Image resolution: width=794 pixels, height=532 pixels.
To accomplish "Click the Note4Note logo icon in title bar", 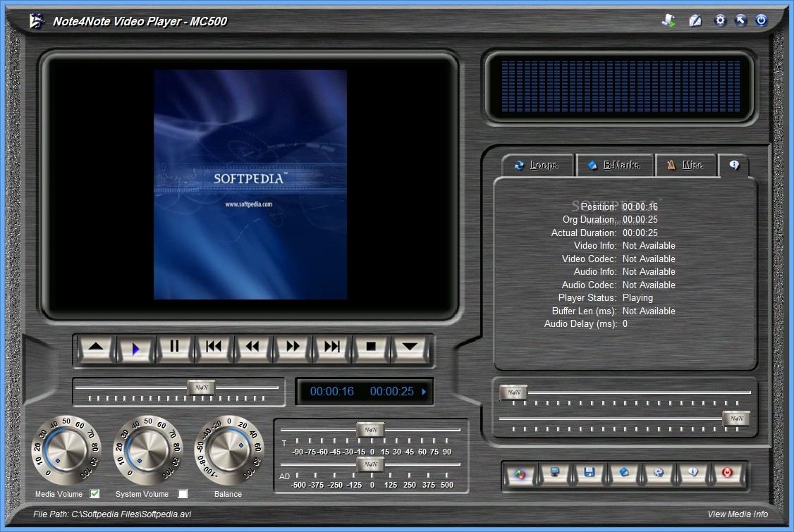I will (x=37, y=21).
